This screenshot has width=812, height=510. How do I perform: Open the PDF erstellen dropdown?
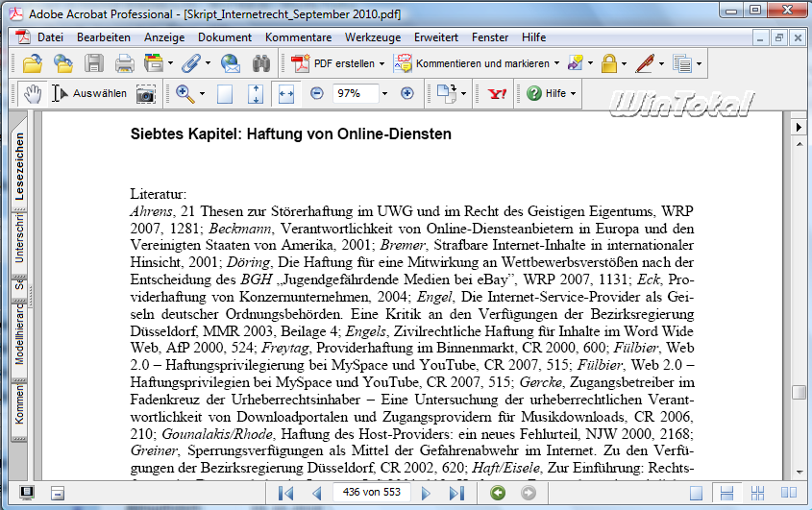381,63
